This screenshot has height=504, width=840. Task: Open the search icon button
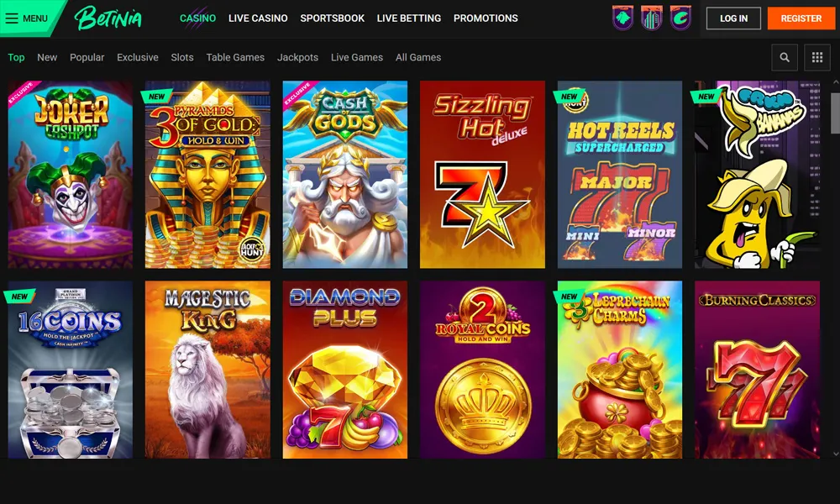point(785,57)
